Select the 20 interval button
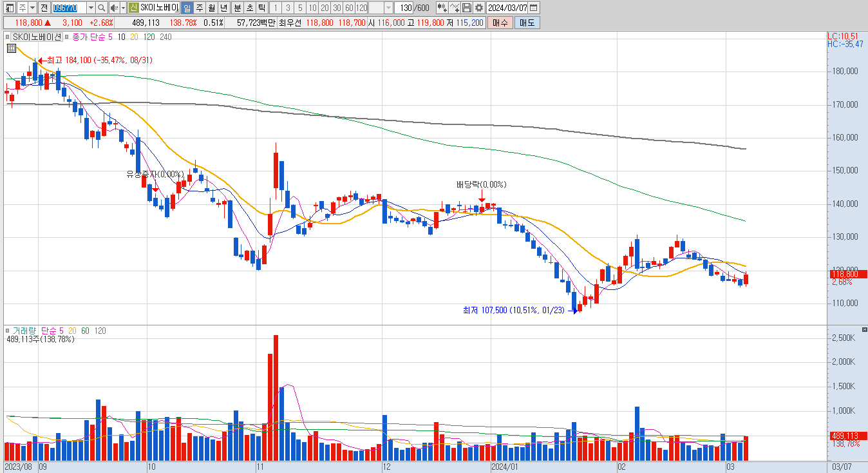The image size is (868, 473). click(x=325, y=8)
